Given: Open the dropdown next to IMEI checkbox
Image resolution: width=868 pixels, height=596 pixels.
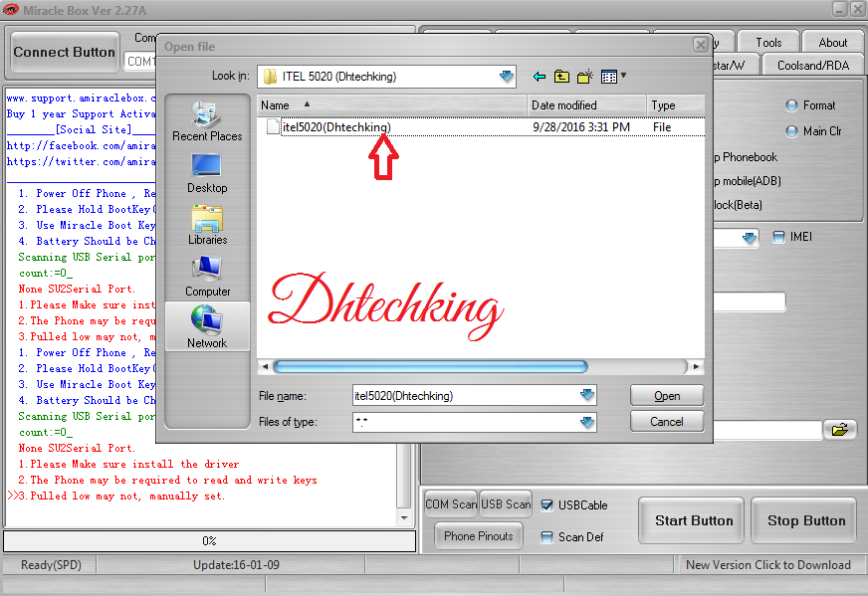Looking at the screenshot, I should pos(749,238).
